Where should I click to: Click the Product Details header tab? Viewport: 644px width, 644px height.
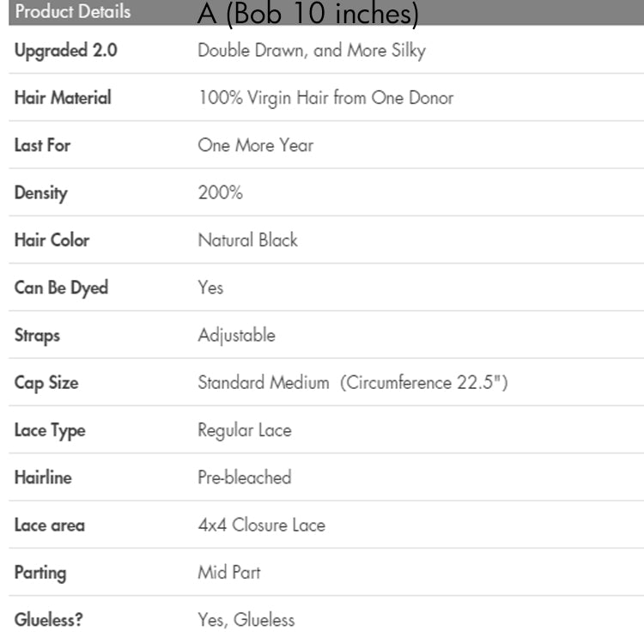coord(72,12)
